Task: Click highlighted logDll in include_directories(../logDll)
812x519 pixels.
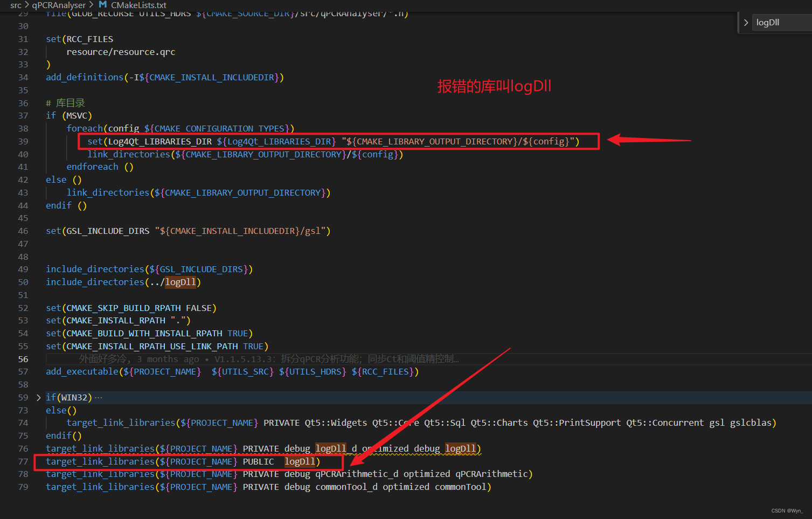Action: click(181, 282)
